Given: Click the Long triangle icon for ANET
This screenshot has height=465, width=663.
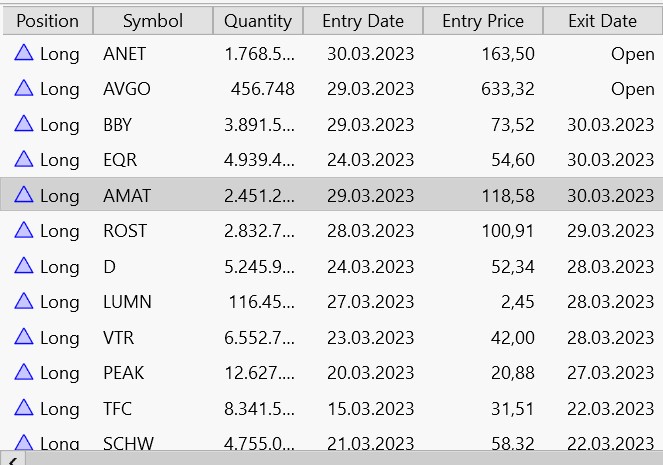Looking at the screenshot, I should coord(24,53).
